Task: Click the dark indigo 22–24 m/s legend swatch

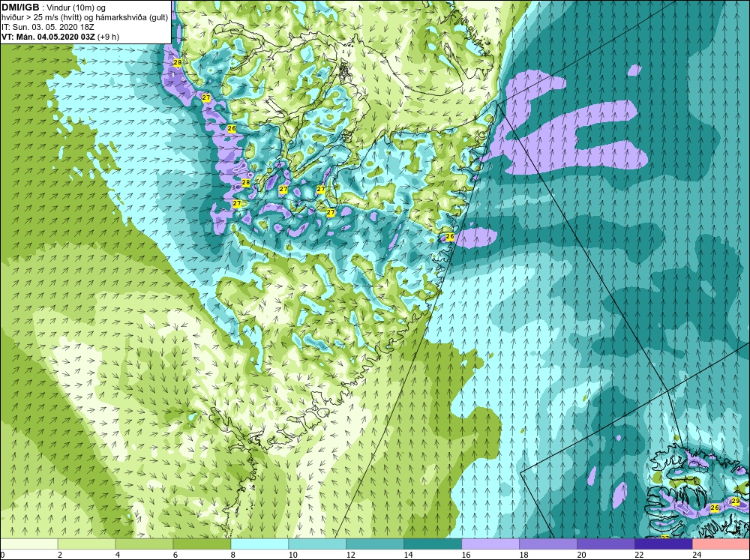Action: 664,544
